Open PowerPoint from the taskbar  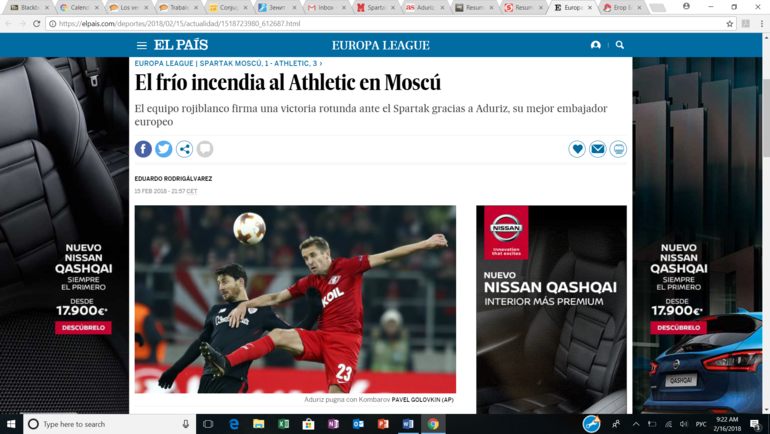pyautogui.click(x=383, y=424)
